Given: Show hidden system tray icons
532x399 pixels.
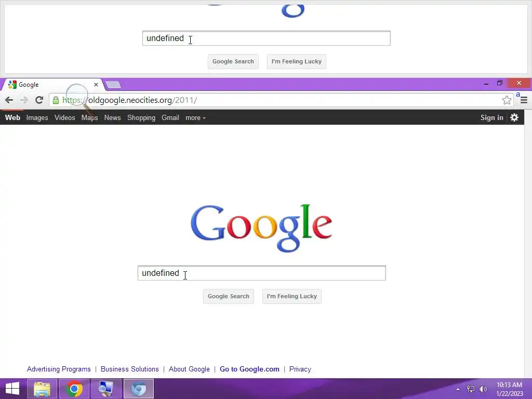Looking at the screenshot, I should [458, 389].
